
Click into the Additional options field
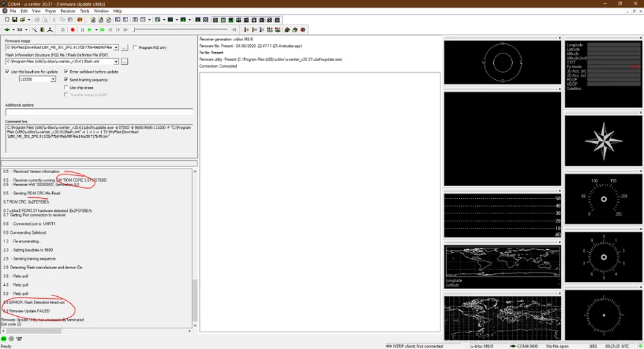(99, 112)
